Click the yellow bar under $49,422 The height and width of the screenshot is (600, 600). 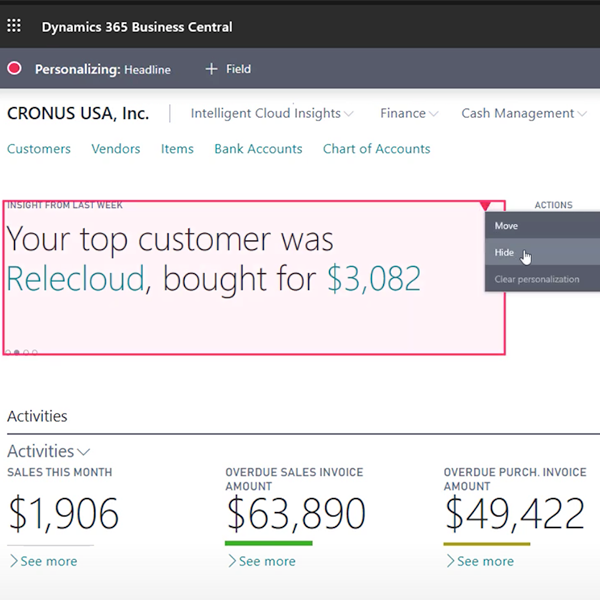[487, 544]
